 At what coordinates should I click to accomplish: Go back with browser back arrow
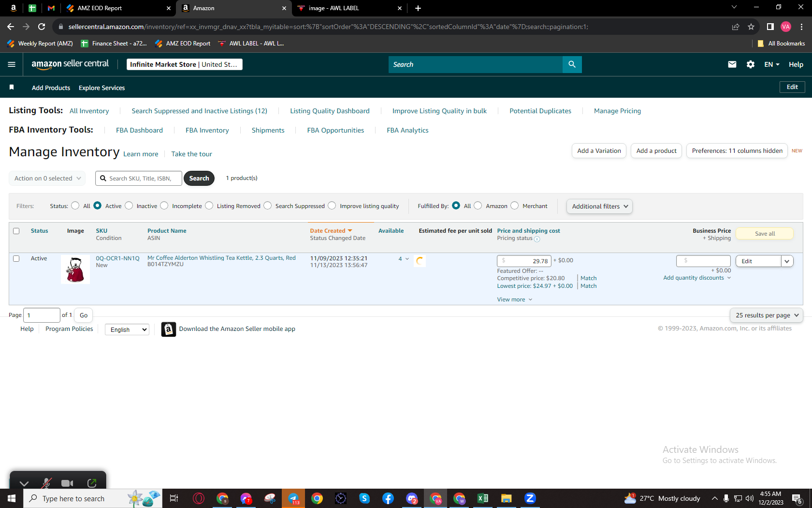tap(11, 27)
